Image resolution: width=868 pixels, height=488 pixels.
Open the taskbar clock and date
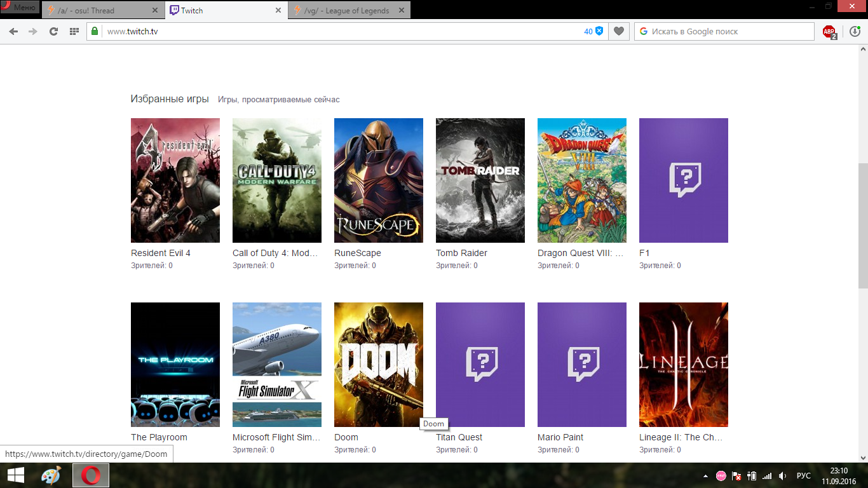point(839,475)
